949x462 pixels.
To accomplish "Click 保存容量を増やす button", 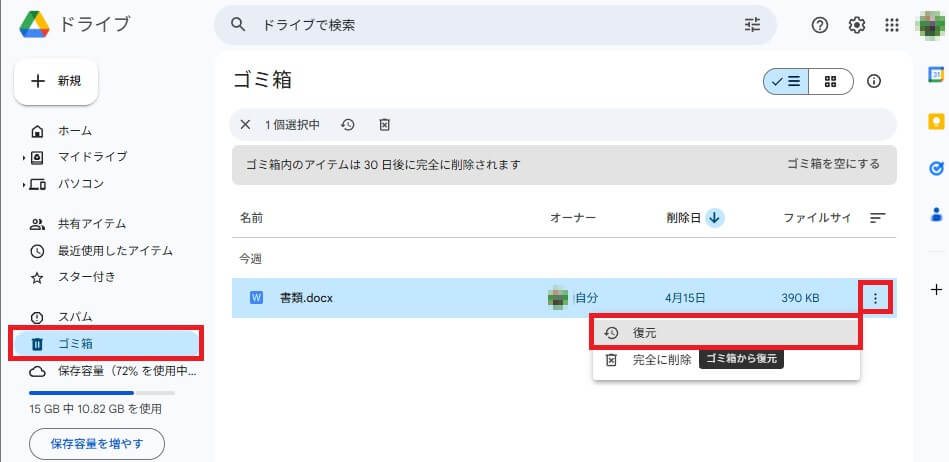I will point(97,444).
